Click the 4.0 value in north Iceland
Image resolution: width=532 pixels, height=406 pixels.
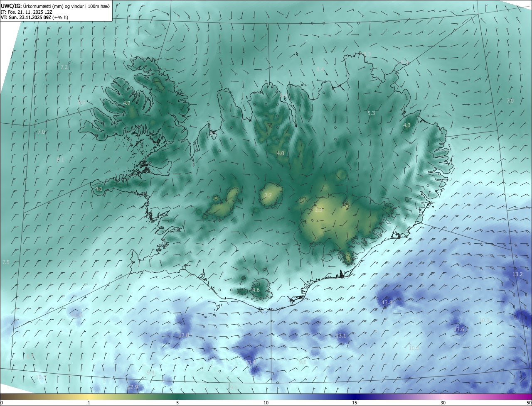pyautogui.click(x=281, y=153)
